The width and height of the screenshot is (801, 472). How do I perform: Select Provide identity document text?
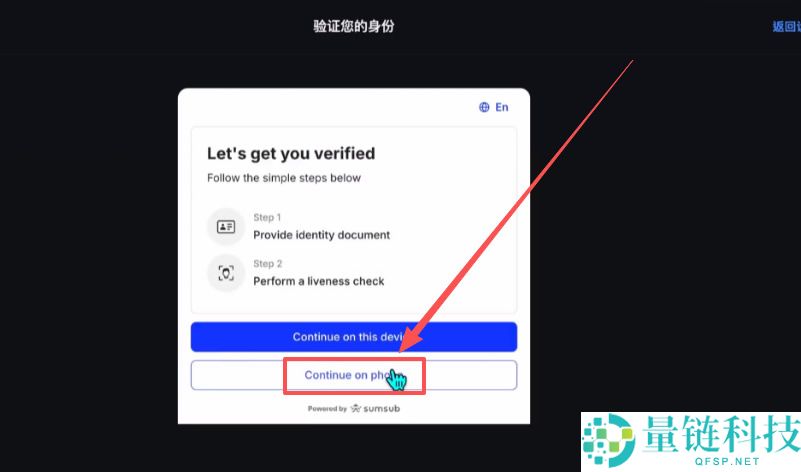click(321, 235)
